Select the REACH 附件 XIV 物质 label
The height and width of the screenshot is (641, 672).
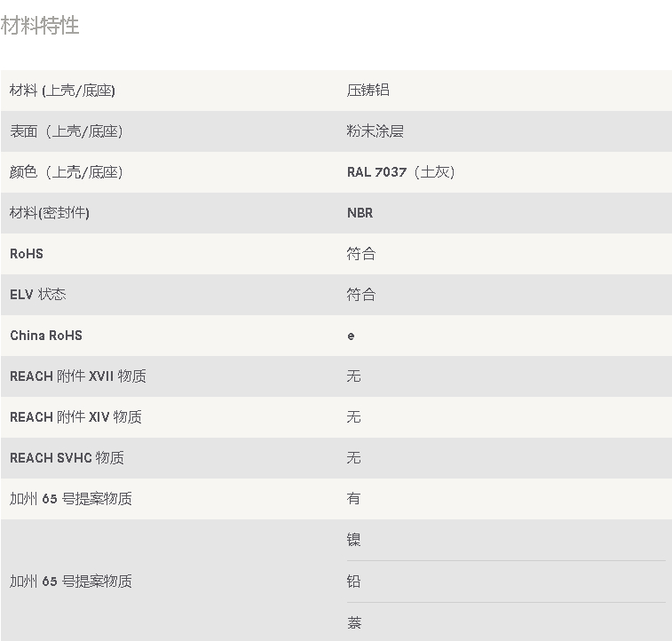coord(75,417)
